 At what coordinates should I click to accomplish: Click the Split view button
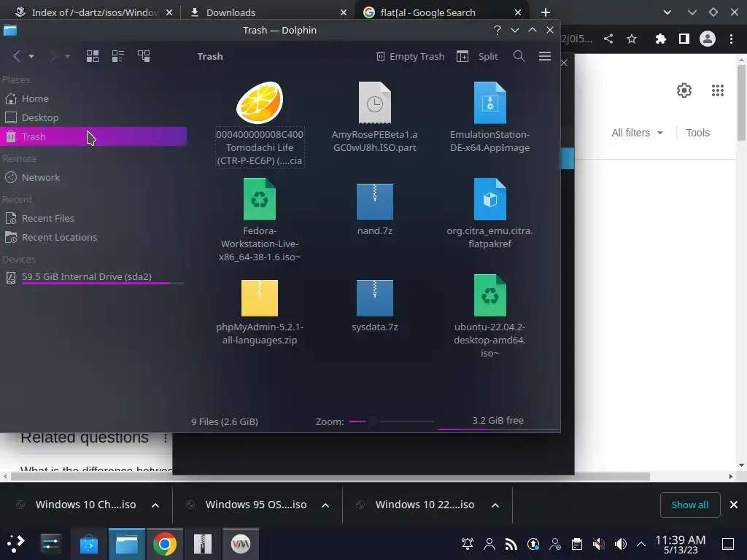(x=477, y=56)
